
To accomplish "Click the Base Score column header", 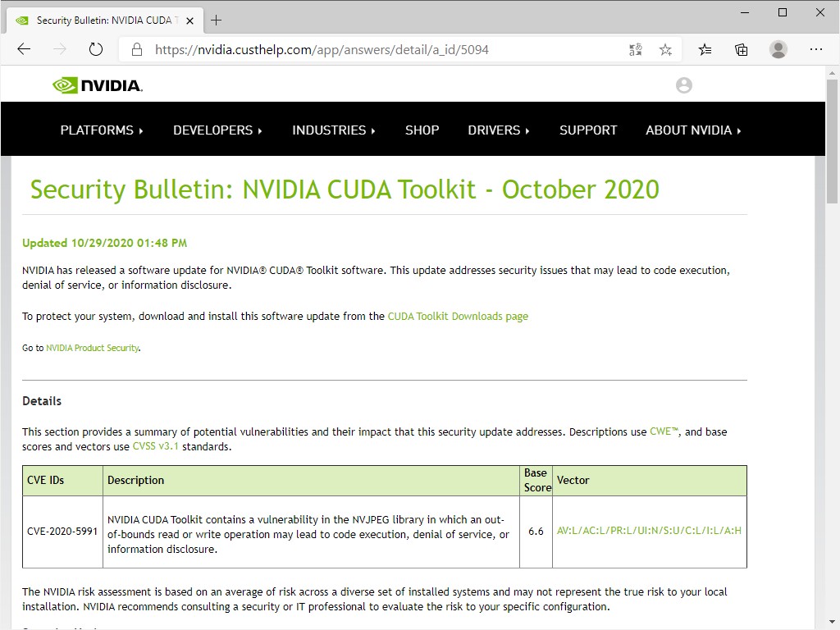I will pyautogui.click(x=536, y=481).
